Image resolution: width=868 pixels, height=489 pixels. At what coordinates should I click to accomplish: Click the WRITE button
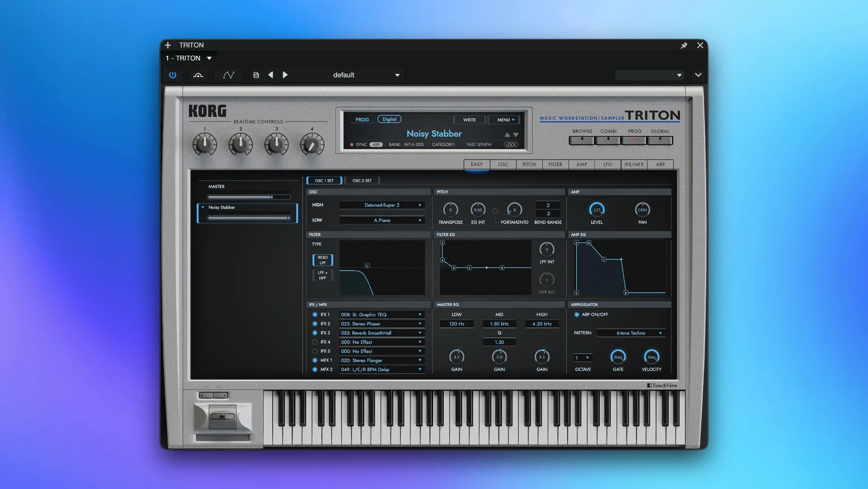click(469, 120)
